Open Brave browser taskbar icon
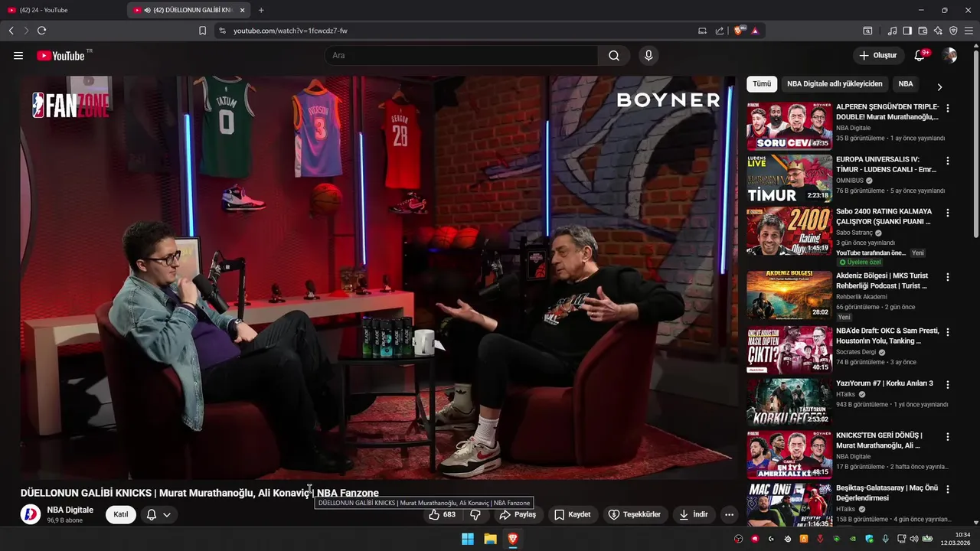This screenshot has height=551, width=980. coord(513,539)
